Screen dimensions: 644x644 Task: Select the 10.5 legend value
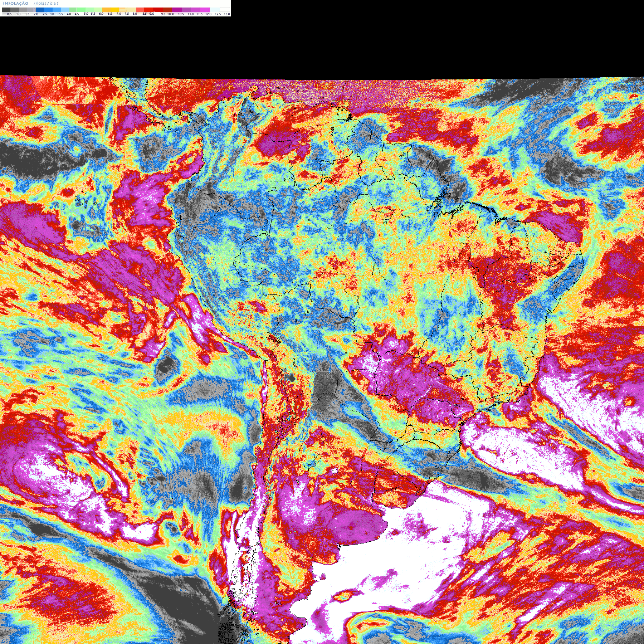click(181, 14)
